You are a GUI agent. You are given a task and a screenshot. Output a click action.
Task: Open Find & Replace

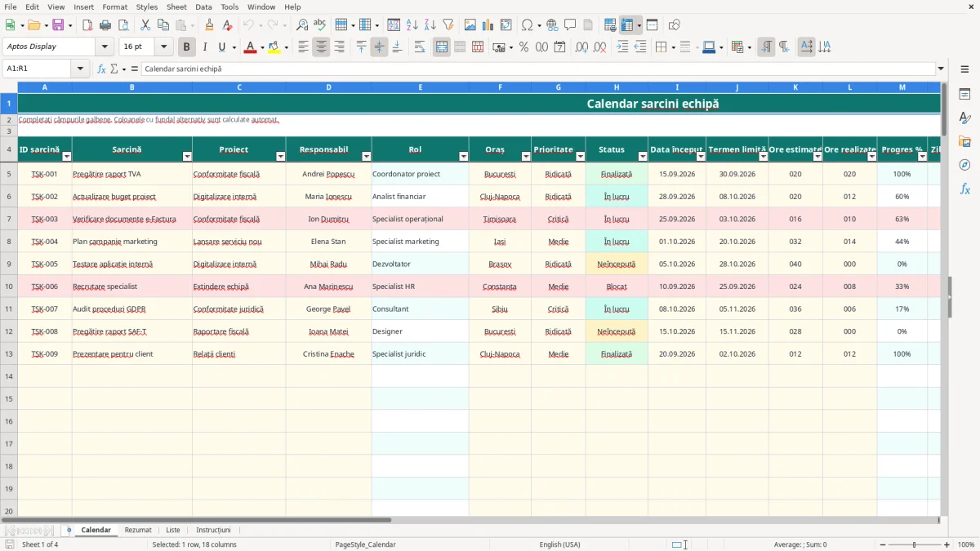[302, 25]
